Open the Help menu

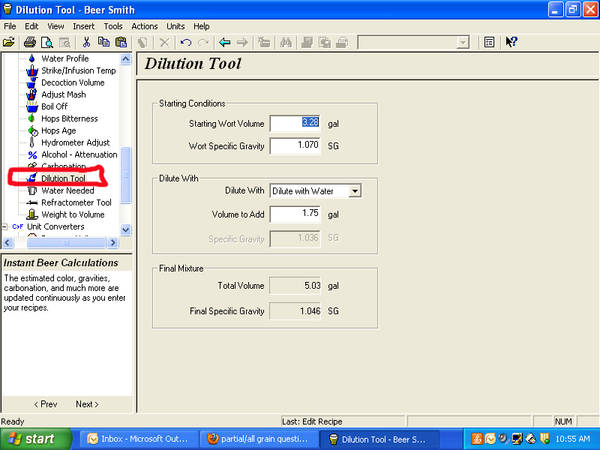point(201,26)
